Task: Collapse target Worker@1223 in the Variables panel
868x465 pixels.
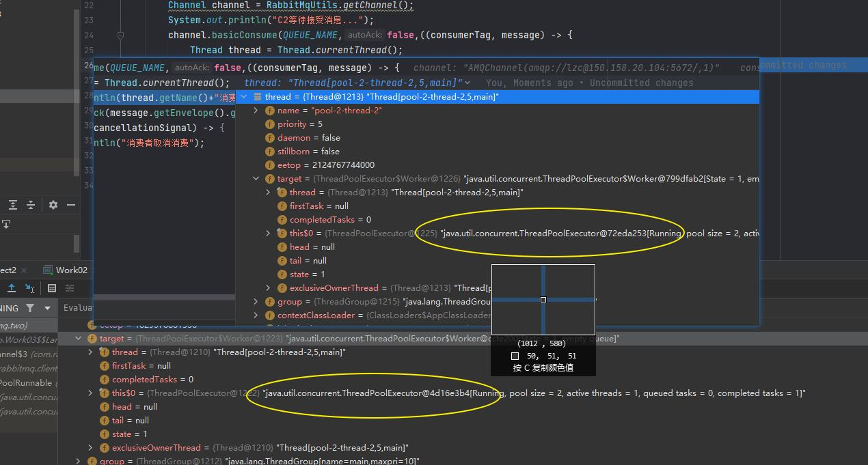Action: click(79, 339)
